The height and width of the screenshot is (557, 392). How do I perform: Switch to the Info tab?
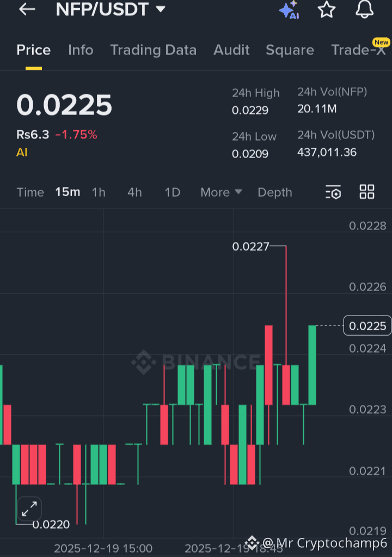coord(81,50)
